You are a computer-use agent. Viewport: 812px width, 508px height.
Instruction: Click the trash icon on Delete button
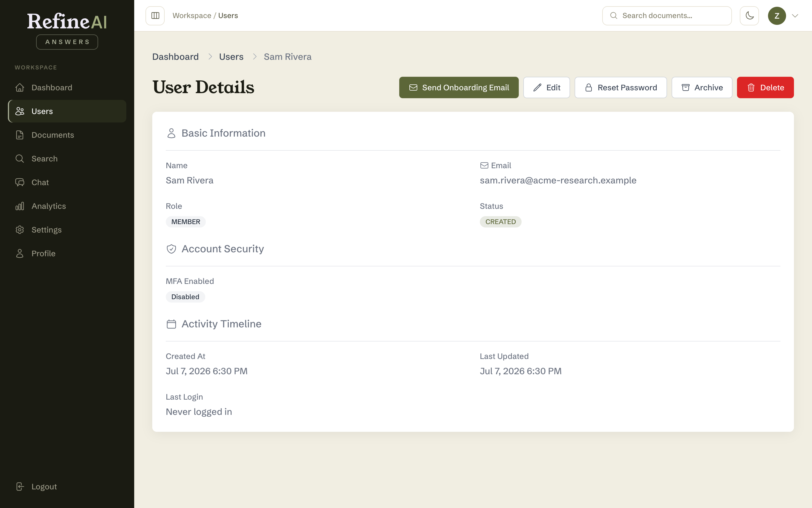[751, 87]
